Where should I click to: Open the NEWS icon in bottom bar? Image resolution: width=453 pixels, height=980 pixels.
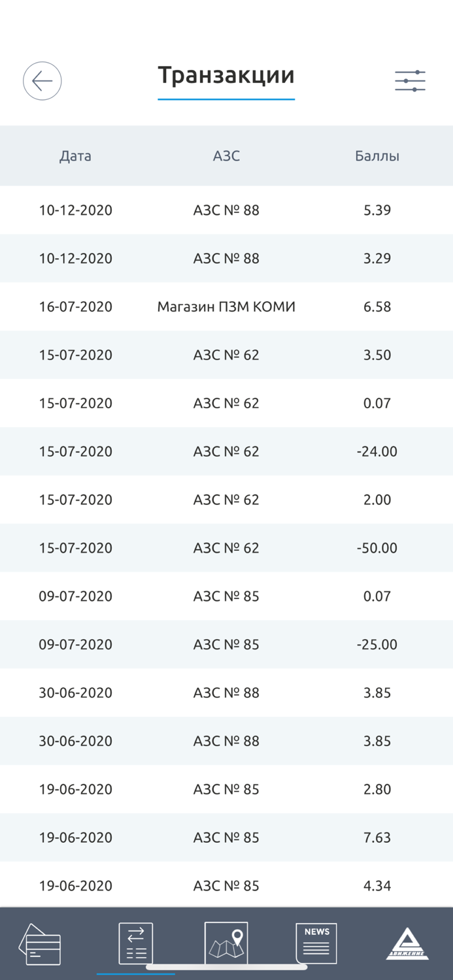tap(316, 943)
